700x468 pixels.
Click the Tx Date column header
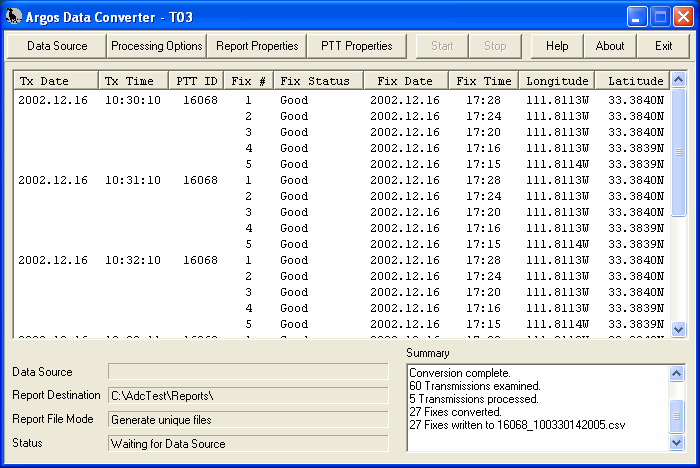point(56,81)
